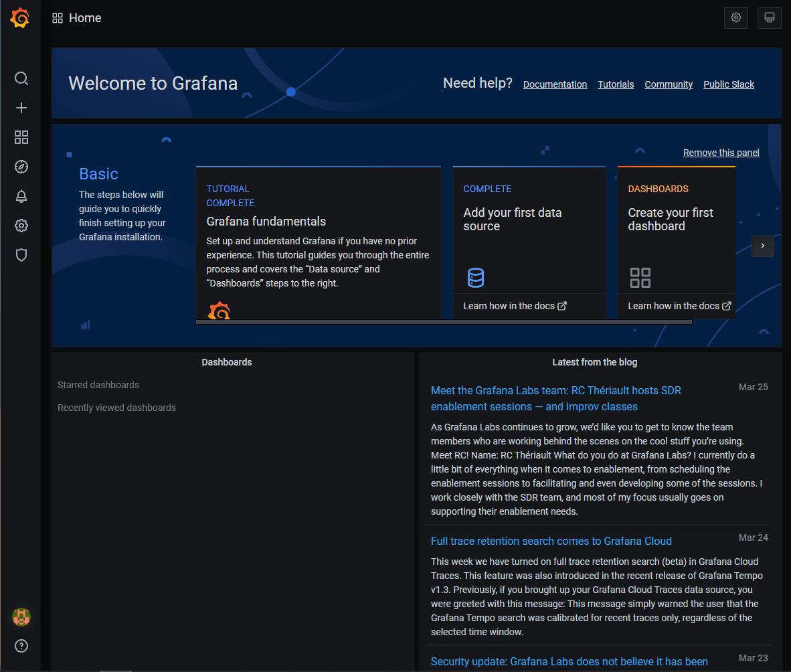Click Recently viewed dashboards heading
The width and height of the screenshot is (791, 672).
(116, 408)
